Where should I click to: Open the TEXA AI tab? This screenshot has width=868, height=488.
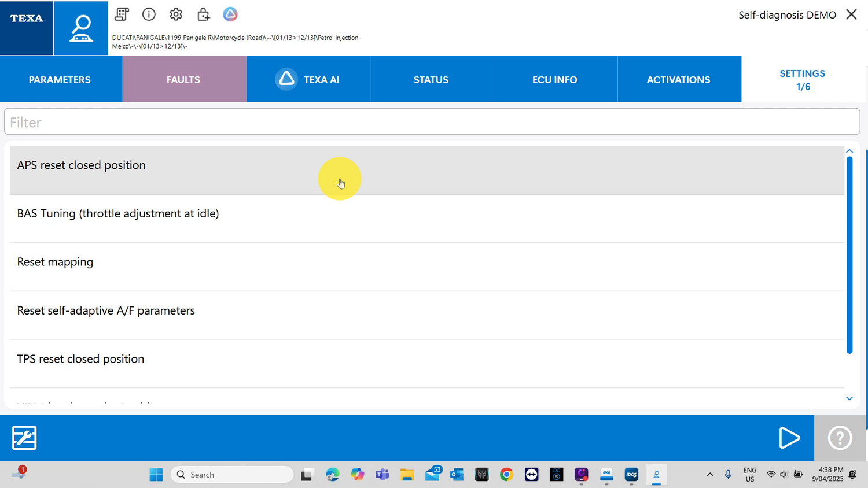(308, 79)
